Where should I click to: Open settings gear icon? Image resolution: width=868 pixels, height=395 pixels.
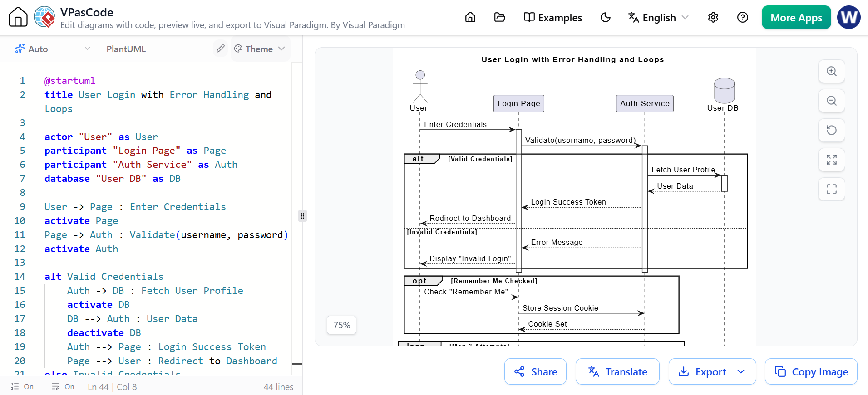(x=713, y=17)
